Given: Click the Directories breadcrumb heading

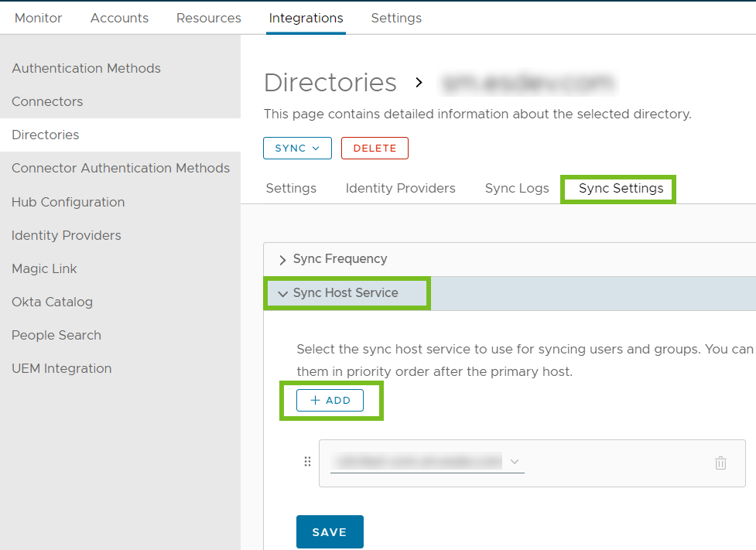Looking at the screenshot, I should coord(330,83).
